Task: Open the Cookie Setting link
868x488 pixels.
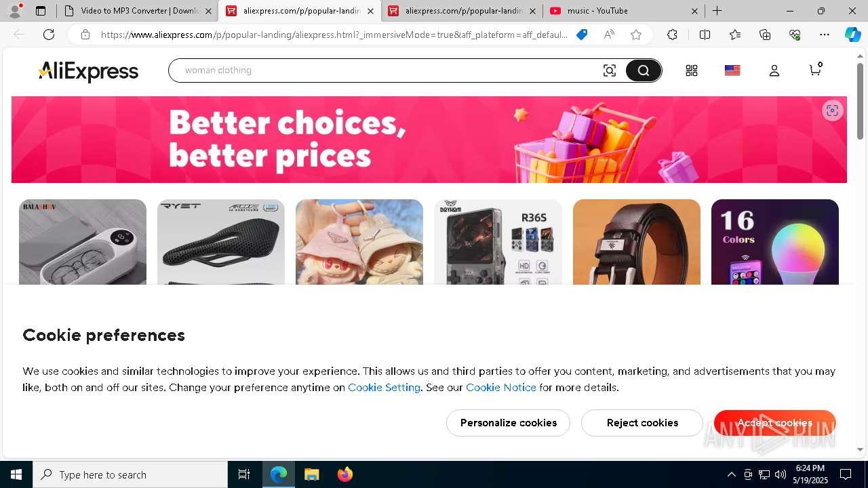Action: (384, 388)
